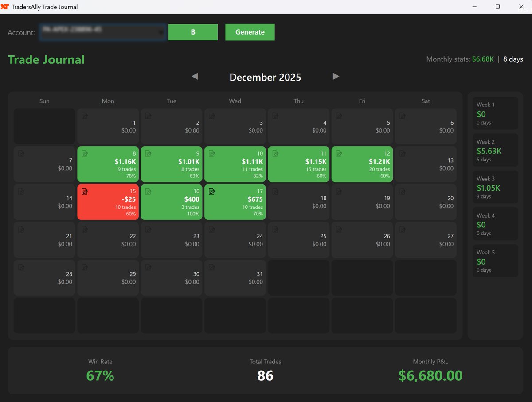Edit the journal note for December 9
Screen dimensions: 532x402
tap(149, 154)
